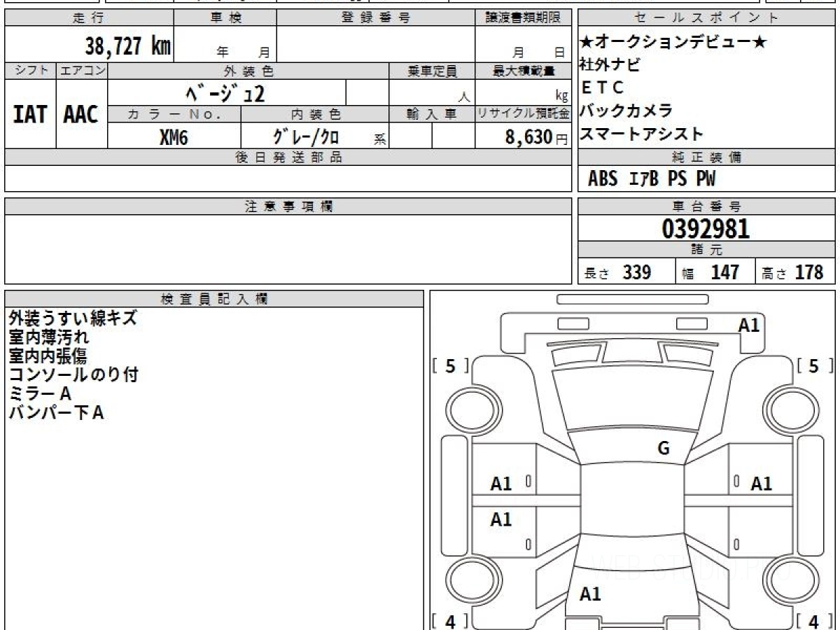
Task: Click the A1 mark beside the front bumper
Action: (x=749, y=325)
